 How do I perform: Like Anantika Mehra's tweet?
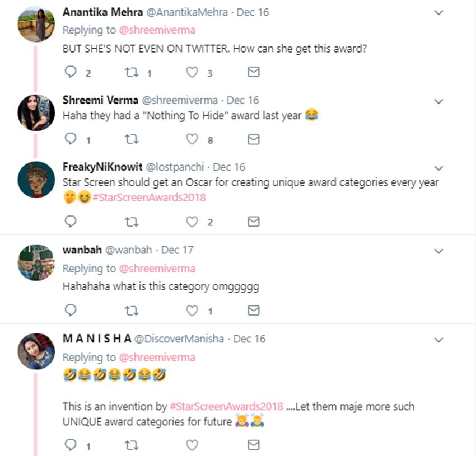tap(192, 72)
